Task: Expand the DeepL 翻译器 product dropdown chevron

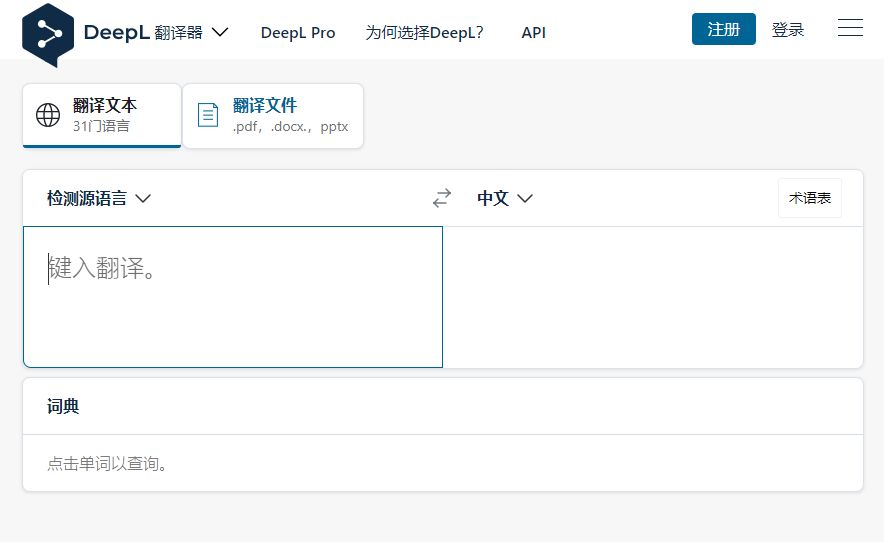Action: click(220, 32)
